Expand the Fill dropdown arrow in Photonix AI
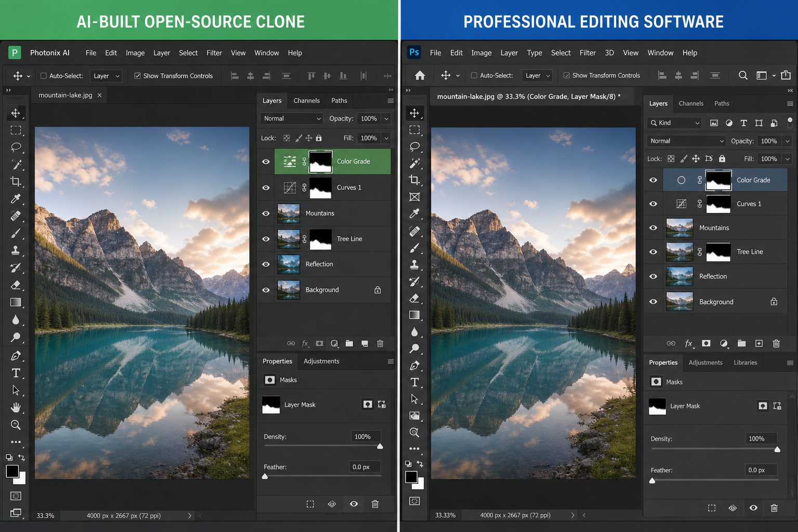The width and height of the screenshot is (798, 532). pos(387,138)
